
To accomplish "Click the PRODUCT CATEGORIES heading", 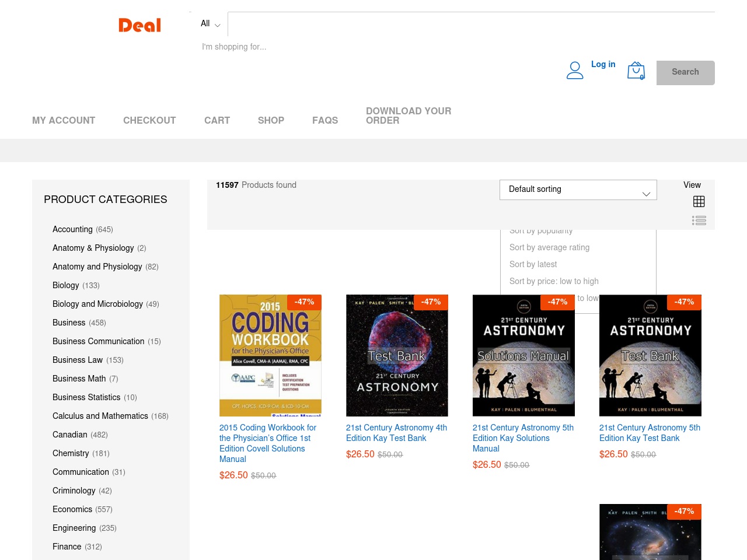I will 106,199.
